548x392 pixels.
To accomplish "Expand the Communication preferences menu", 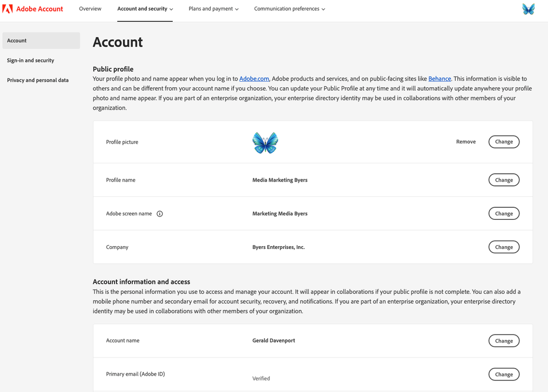I will click(x=290, y=9).
